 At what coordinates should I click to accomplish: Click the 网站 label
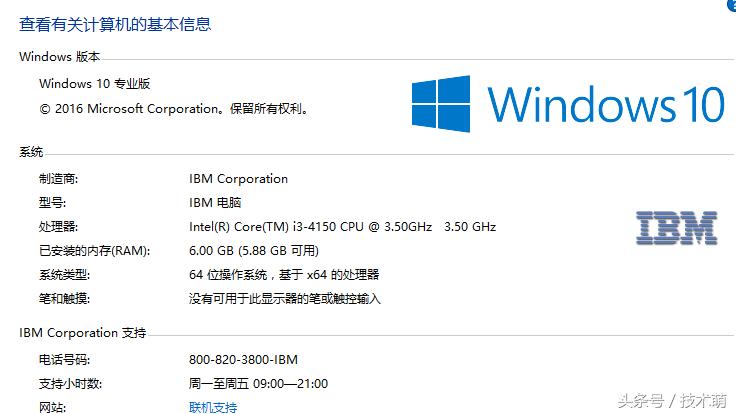tap(52, 408)
